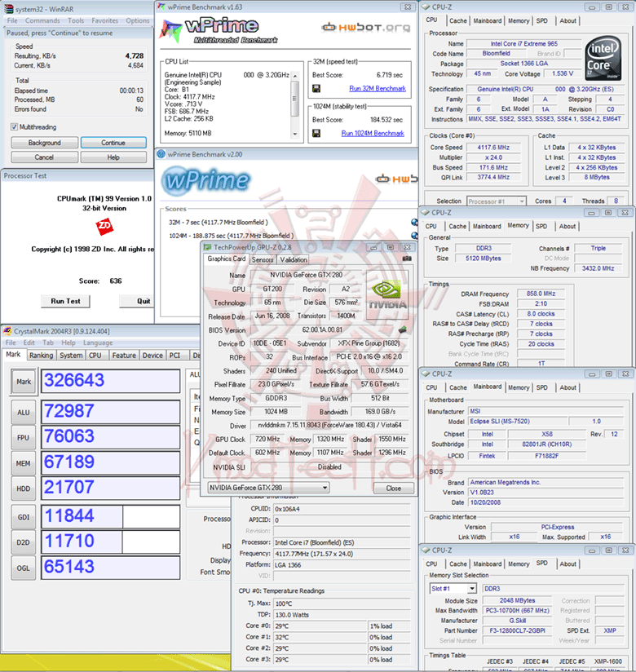Viewport: 636px width, 672px height.
Task: Open Cache tab in the top CPU-Z window
Action: tap(457, 20)
